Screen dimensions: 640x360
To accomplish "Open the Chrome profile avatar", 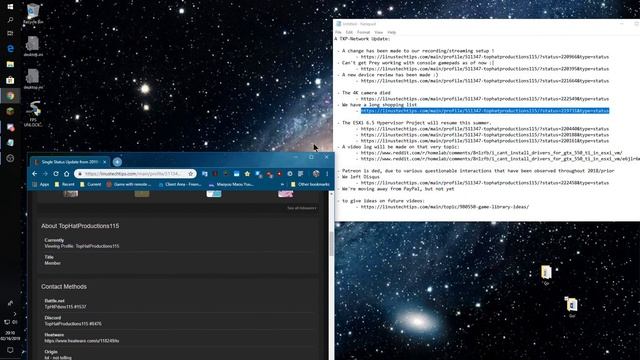I will pyautogui.click(x=316, y=174).
